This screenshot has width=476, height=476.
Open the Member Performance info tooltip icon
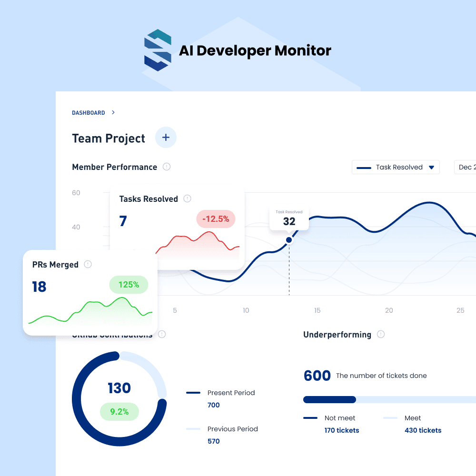pos(166,167)
